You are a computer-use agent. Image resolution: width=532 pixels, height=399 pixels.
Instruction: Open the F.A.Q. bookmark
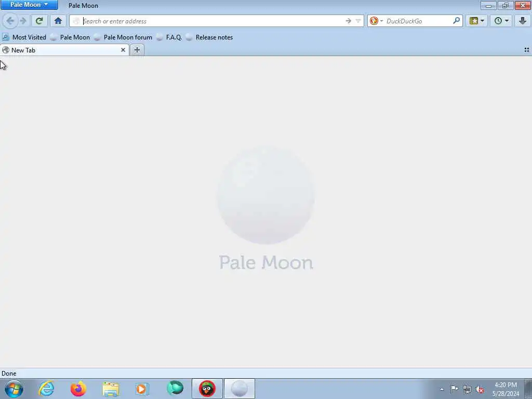169,37
